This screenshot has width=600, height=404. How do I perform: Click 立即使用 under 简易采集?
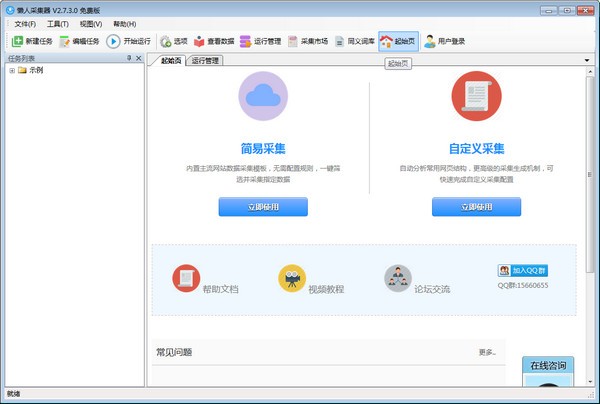(263, 207)
